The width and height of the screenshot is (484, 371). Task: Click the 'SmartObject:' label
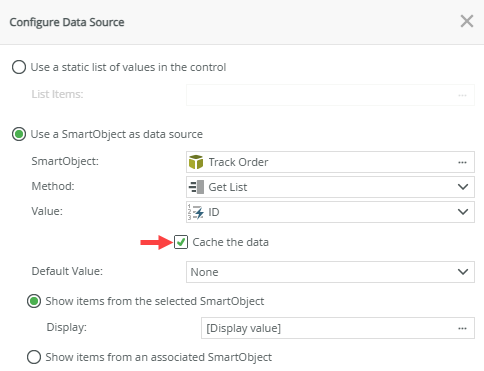[x=65, y=161]
